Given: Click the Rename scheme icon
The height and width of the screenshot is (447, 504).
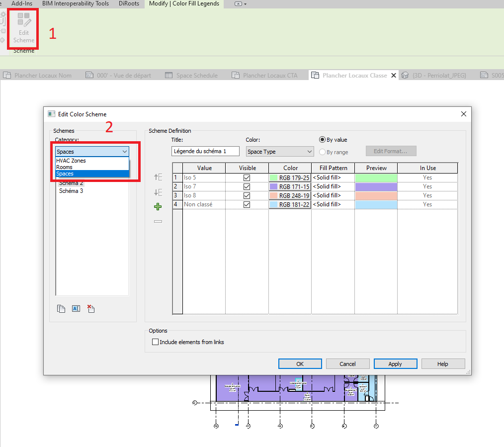Looking at the screenshot, I should point(76,309).
